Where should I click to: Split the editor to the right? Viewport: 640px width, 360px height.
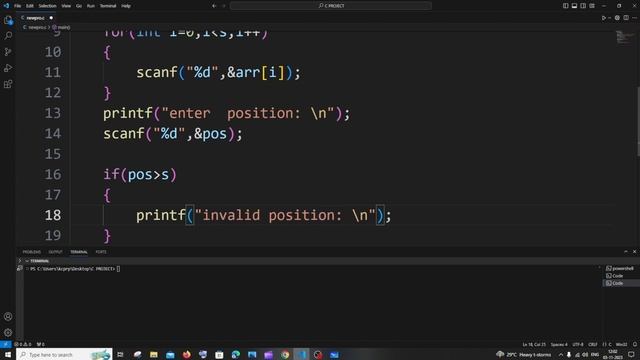(x=626, y=18)
